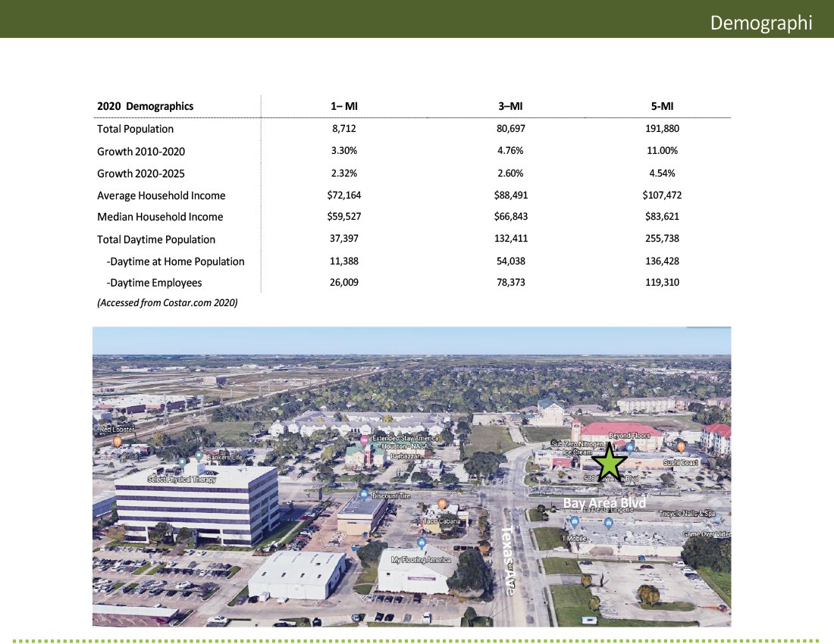Image resolution: width=834 pixels, height=644 pixels.
Task: Select the Bankers Life map pin
Action: pos(199,456)
